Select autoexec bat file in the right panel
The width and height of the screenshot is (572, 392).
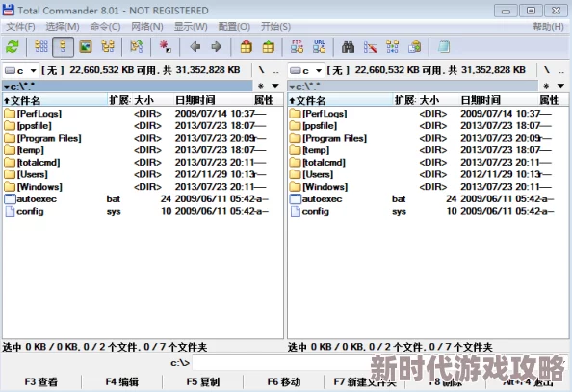click(428, 199)
